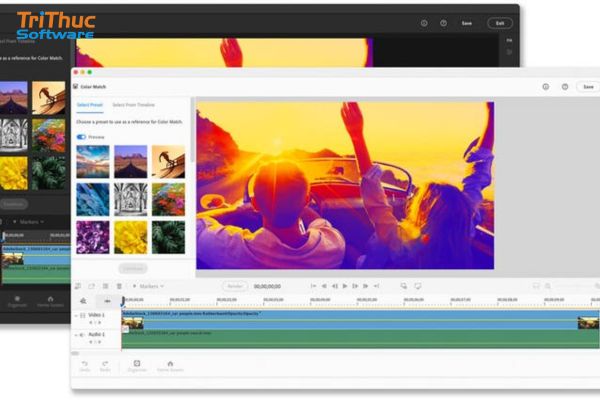This screenshot has height=400, width=600.
Task: Click second round icon left of light window Save
Action: [x=565, y=87]
